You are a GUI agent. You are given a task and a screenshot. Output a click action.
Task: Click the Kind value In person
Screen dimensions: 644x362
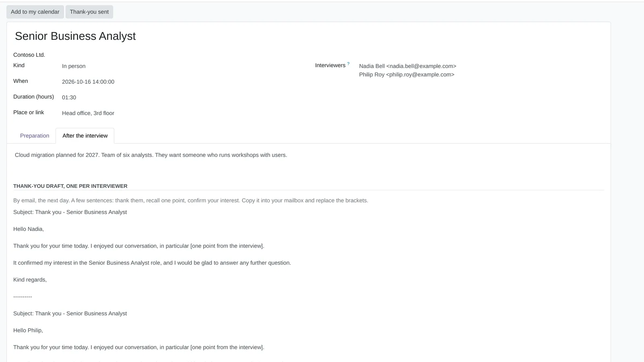74,66
